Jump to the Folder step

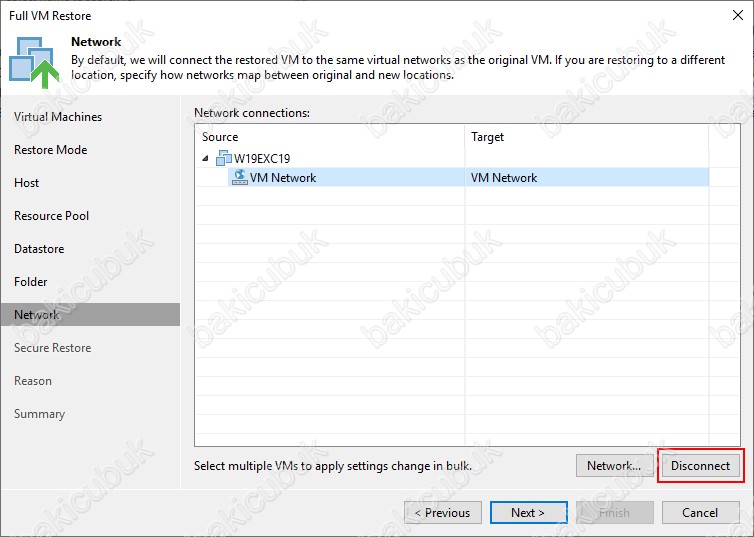tap(30, 282)
